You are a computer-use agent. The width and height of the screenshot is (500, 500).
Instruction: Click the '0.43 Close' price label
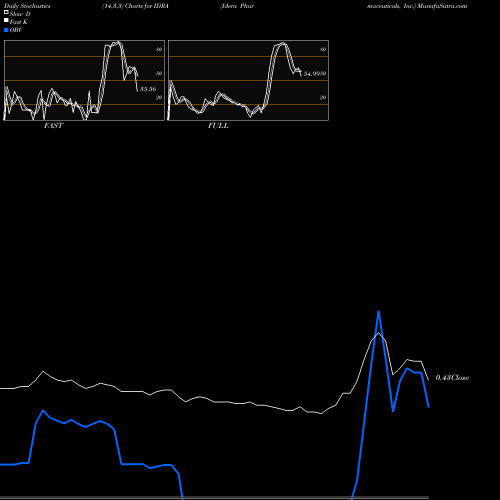point(452,378)
